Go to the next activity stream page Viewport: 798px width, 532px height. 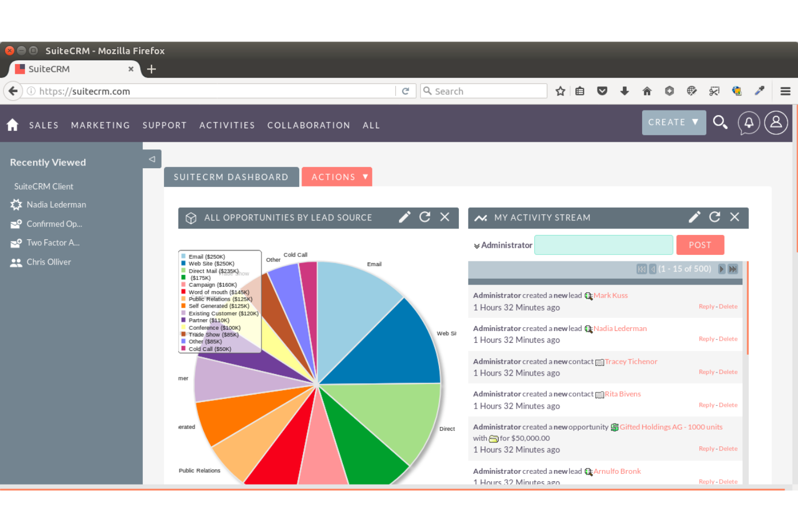click(x=721, y=269)
